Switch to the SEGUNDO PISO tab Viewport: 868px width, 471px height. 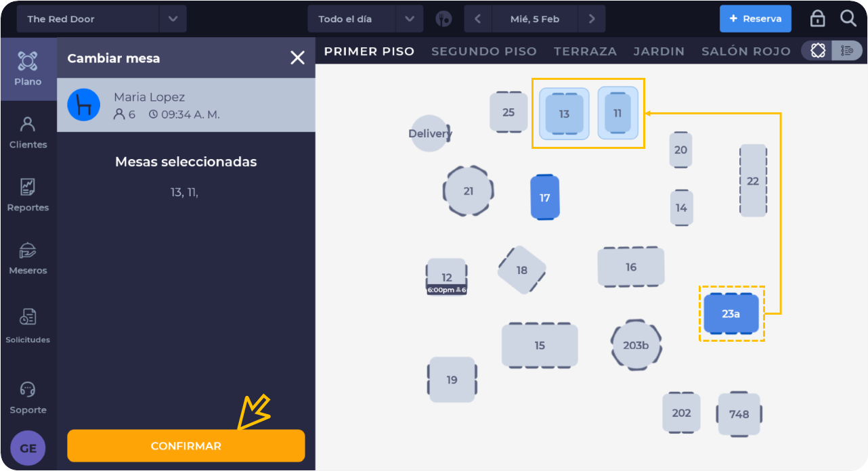click(x=484, y=51)
